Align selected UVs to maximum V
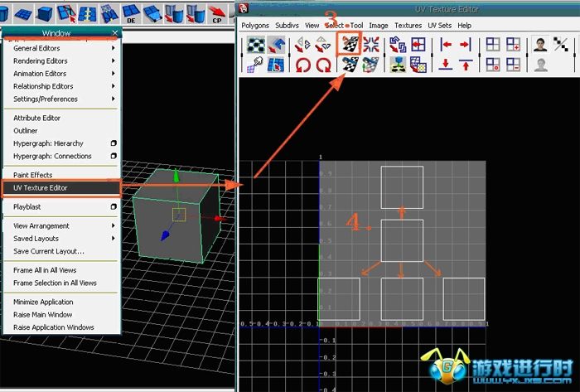Screen dimensions: 580x392 pos(466,65)
